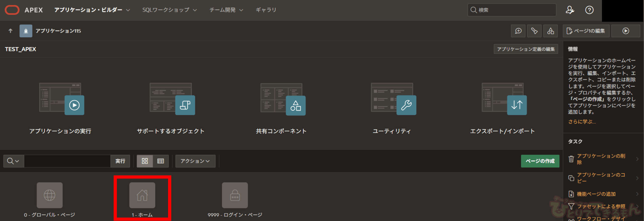Open the Export/Import arrows icon
This screenshot has width=644, height=221.
[x=517, y=105]
